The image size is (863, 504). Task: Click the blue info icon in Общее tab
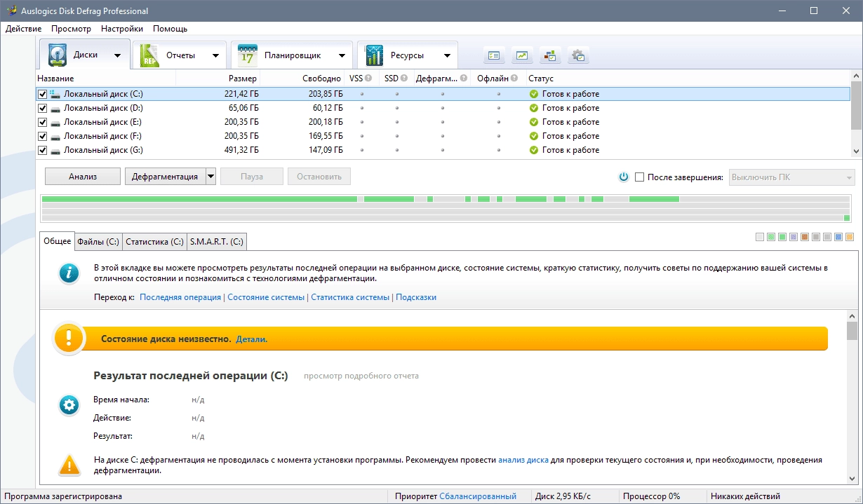click(68, 274)
